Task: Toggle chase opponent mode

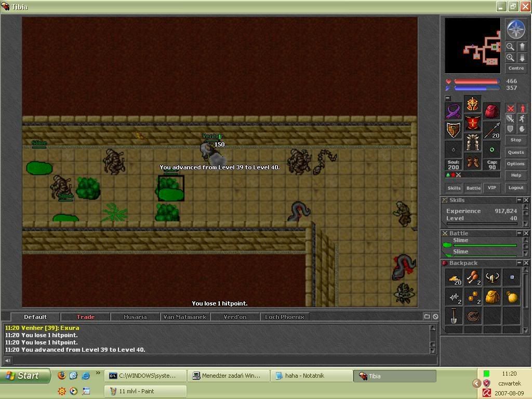Action: 522,119
